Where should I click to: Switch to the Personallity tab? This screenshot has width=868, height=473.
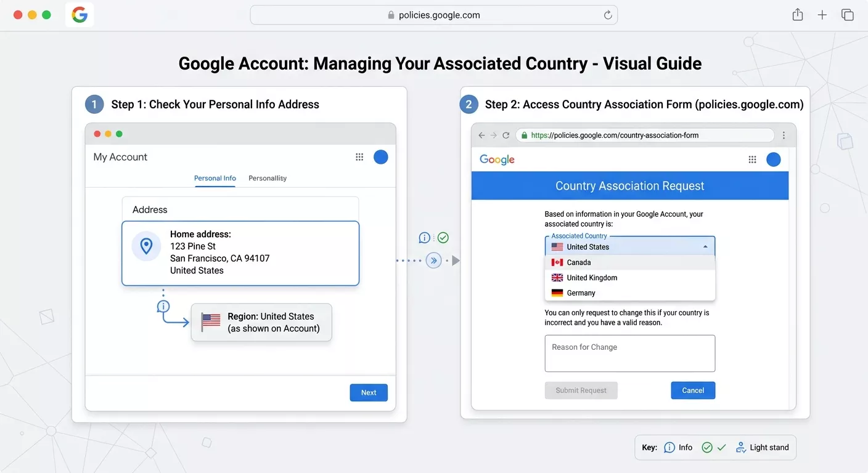(x=268, y=178)
